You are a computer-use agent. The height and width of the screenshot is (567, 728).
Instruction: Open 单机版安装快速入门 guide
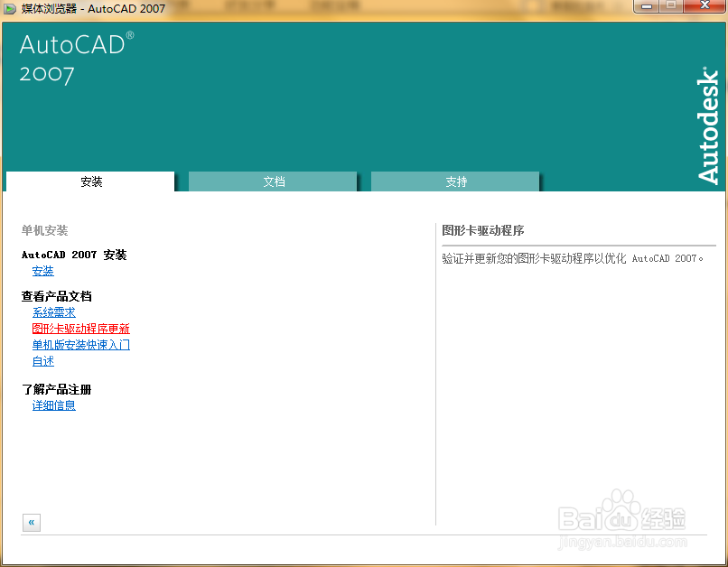pyautogui.click(x=80, y=344)
